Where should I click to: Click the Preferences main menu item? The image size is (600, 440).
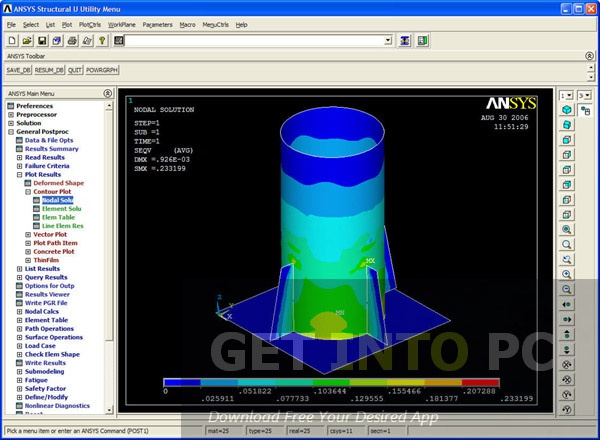(x=34, y=106)
